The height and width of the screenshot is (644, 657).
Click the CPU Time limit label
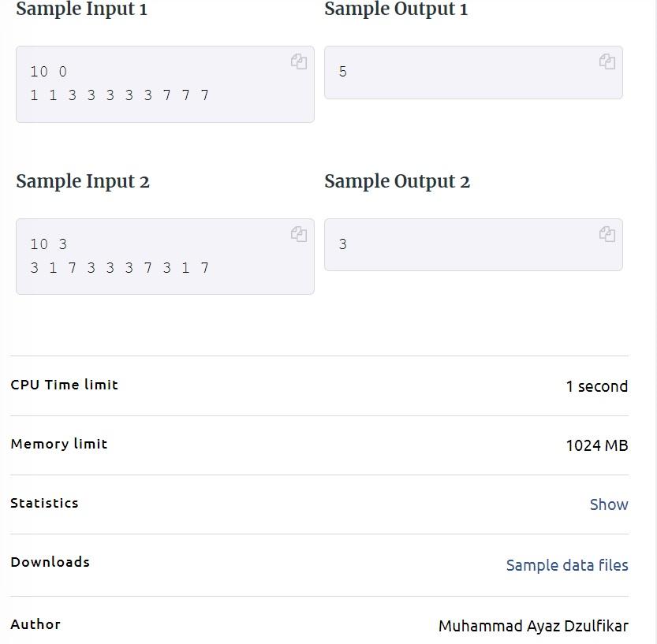(x=64, y=385)
